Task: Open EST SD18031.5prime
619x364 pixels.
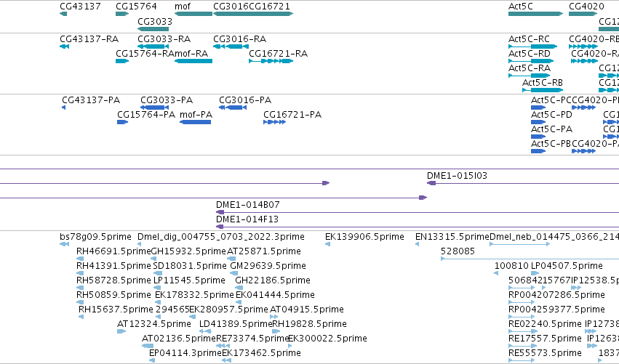Action: coord(158,274)
